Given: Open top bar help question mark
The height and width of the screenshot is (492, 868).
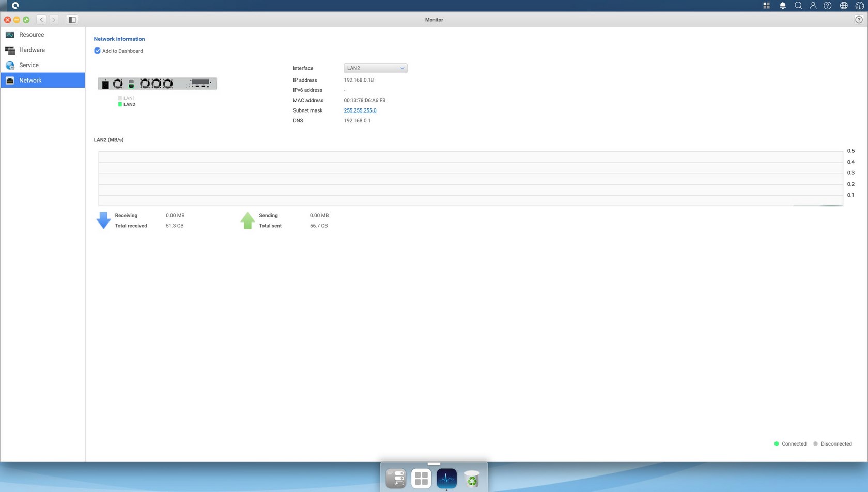Looking at the screenshot, I should [x=828, y=6].
